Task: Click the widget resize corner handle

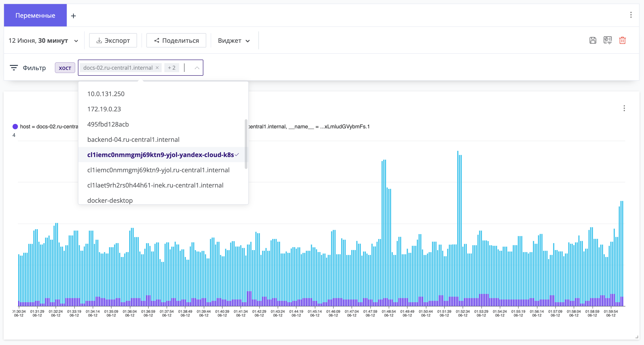Action: pos(637,337)
